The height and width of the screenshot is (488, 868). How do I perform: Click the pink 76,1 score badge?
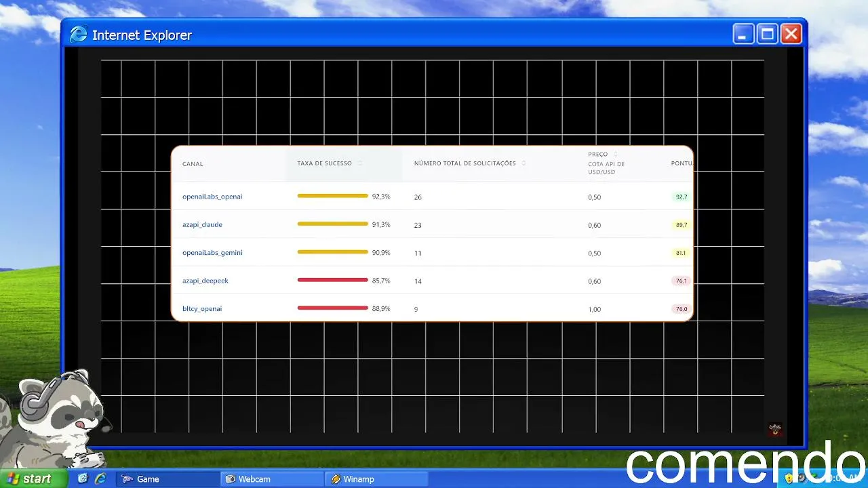[681, 281]
